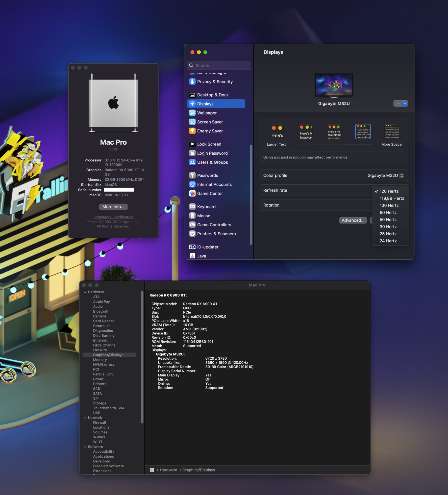Open the Regulatory Certification link
Image resolution: width=448 pixels, height=495 pixels.
point(113,217)
